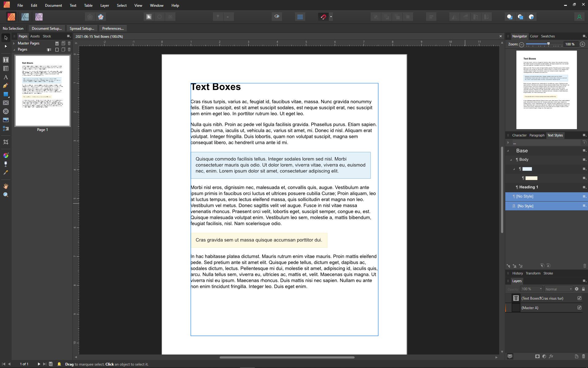Activate the Vector Crop tool
Image resolution: width=588 pixels, height=368 pixels.
tap(6, 142)
